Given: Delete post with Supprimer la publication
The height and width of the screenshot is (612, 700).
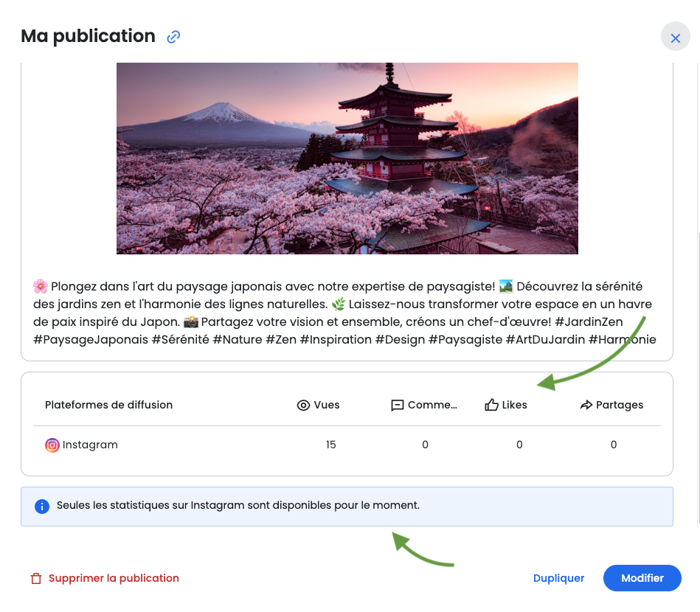Looking at the screenshot, I should pos(114,579).
